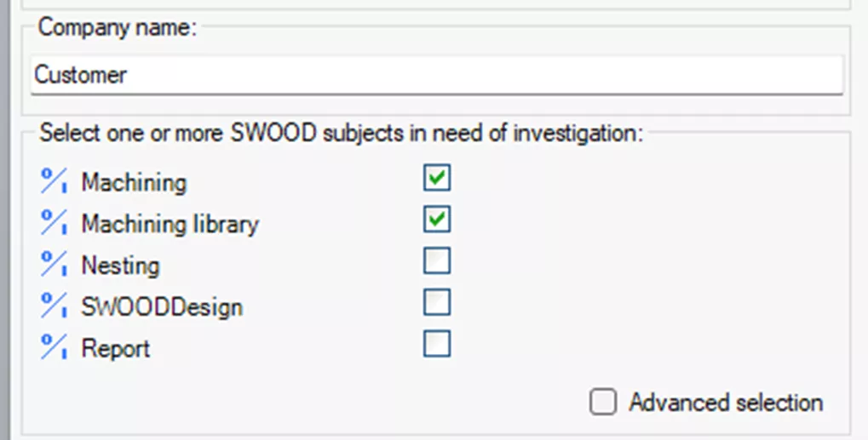Select the Report label text

click(x=115, y=349)
